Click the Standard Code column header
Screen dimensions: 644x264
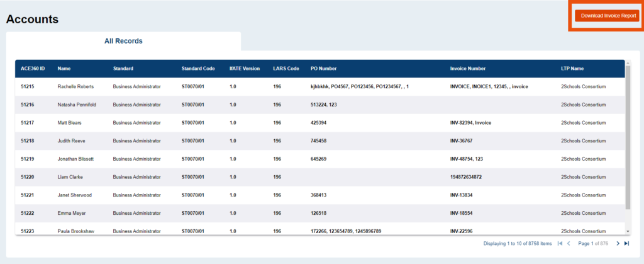pos(198,69)
